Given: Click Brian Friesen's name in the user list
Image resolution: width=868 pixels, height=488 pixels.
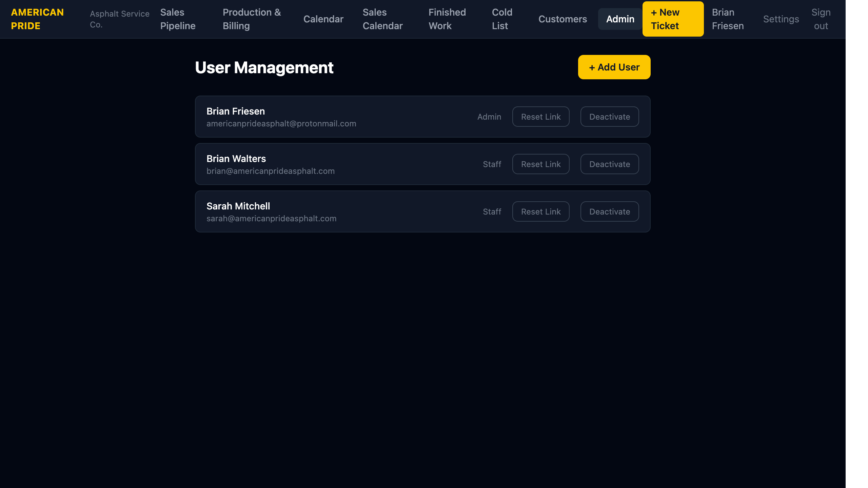Looking at the screenshot, I should [x=236, y=111].
